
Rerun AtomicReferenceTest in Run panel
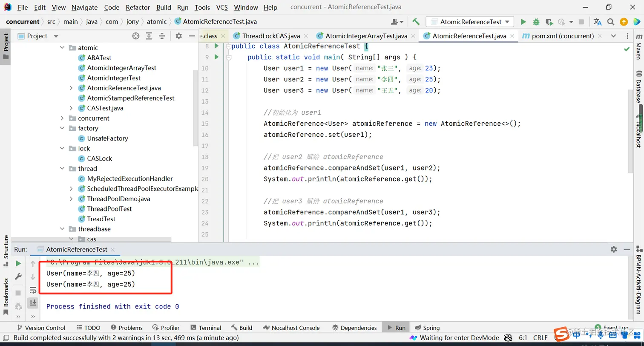pyautogui.click(x=18, y=263)
